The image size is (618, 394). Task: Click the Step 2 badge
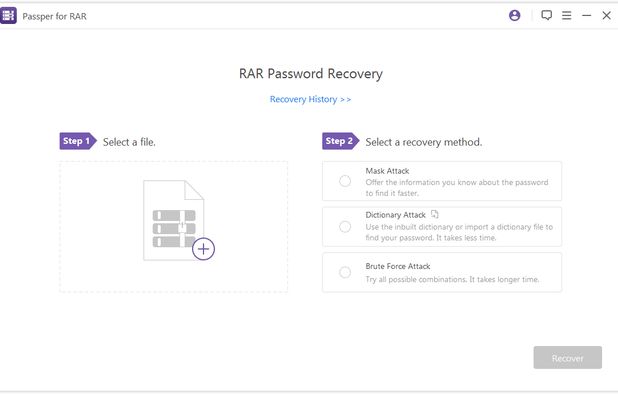click(341, 141)
